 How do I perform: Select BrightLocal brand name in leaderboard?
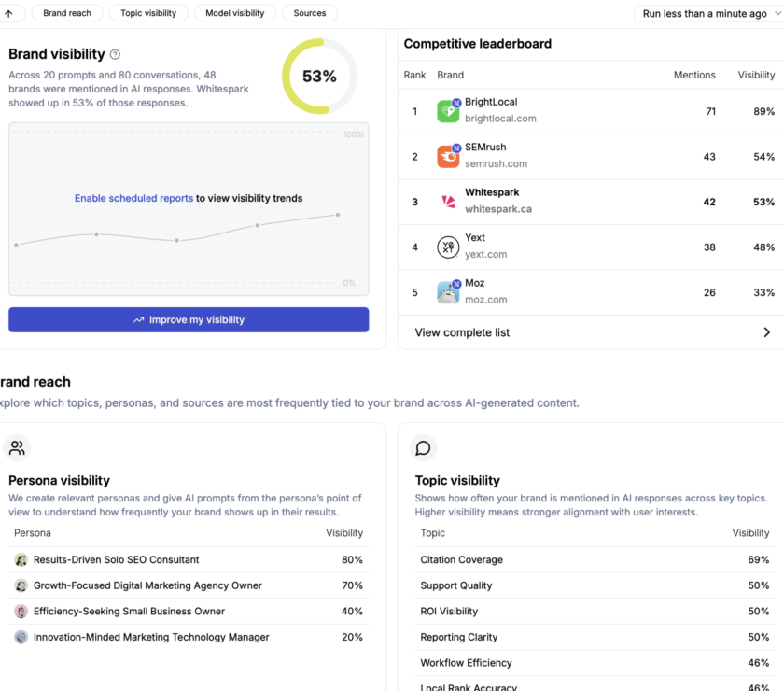click(x=491, y=102)
